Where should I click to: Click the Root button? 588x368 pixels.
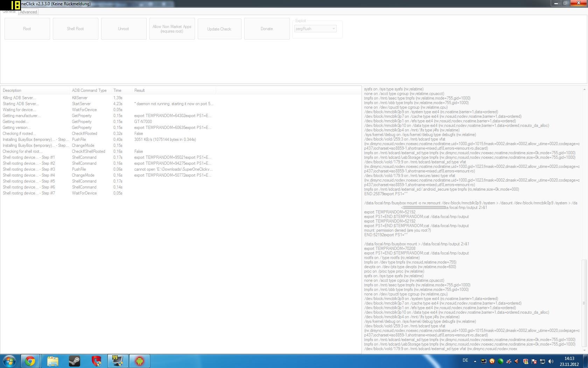pos(27,29)
